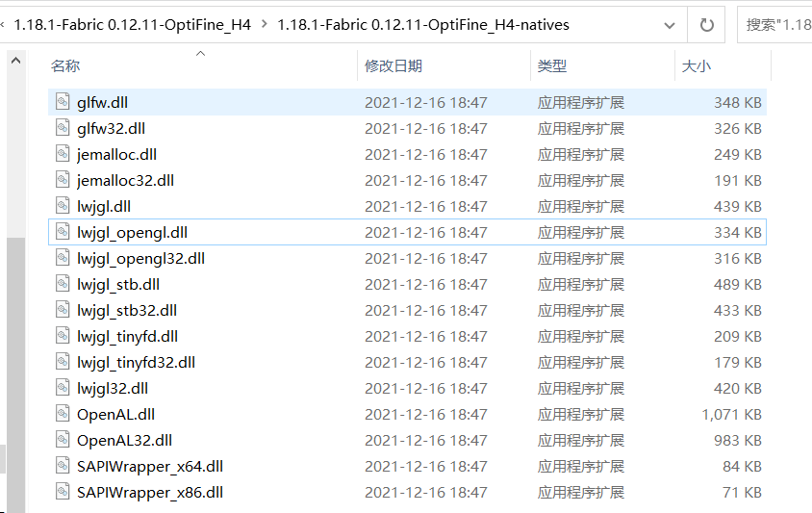Sort files by the 大小 column
Viewport: 812px width, 513px height.
pos(697,65)
